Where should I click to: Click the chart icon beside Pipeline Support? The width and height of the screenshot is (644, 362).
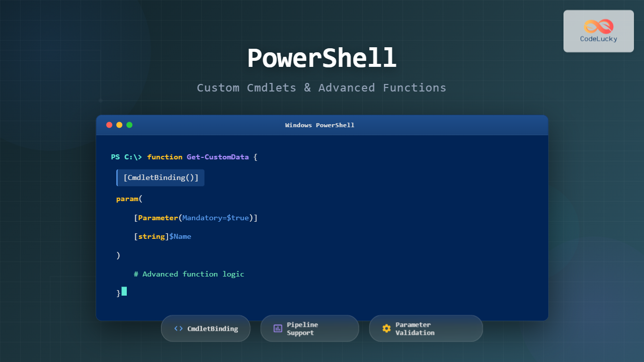[x=278, y=328]
